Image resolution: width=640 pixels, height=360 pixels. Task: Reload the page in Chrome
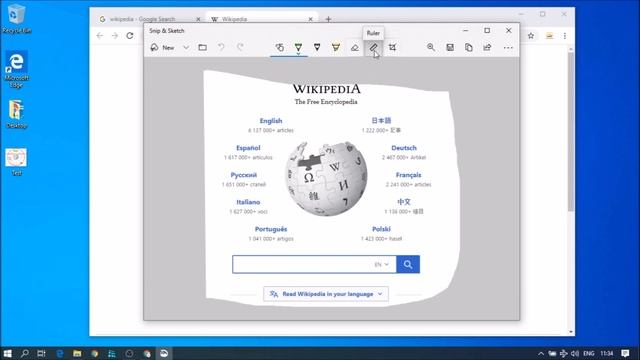coord(130,36)
